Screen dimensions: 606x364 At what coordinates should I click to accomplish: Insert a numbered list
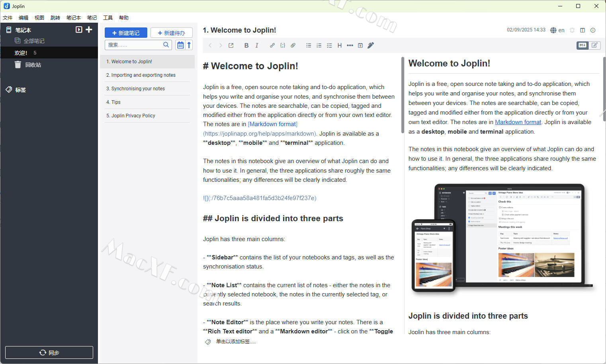pos(319,45)
